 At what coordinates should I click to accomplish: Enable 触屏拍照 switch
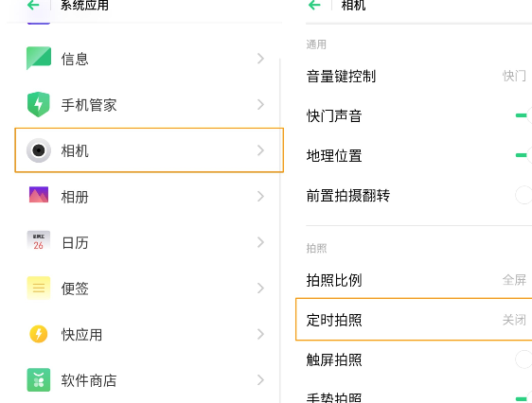tap(523, 359)
